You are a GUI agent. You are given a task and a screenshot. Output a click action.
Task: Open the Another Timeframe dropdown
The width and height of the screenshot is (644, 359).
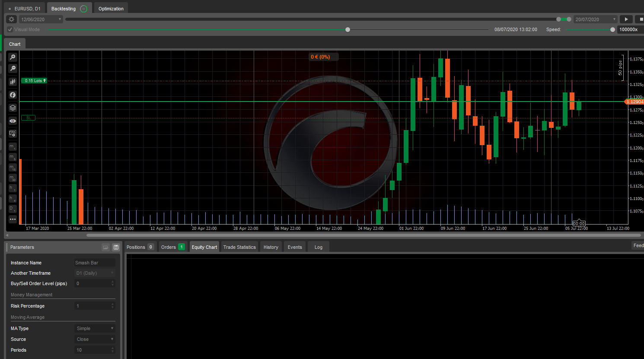95,273
